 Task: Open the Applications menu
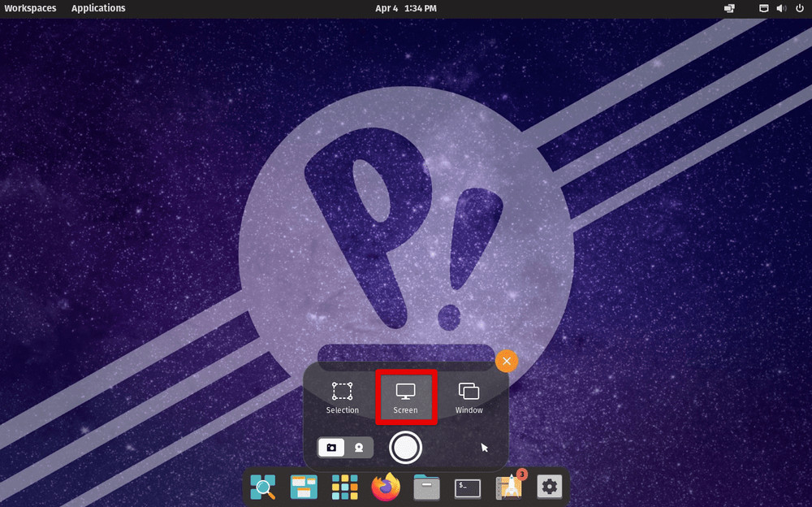98,8
